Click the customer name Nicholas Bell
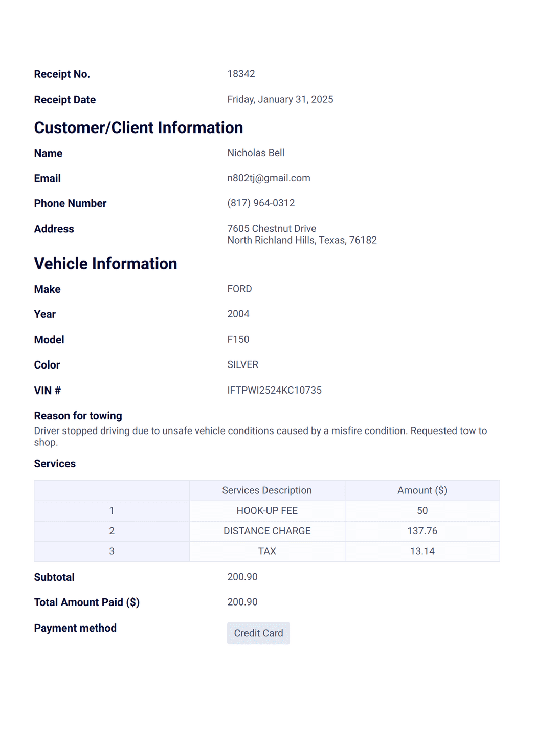The width and height of the screenshot is (534, 756). [x=256, y=153]
